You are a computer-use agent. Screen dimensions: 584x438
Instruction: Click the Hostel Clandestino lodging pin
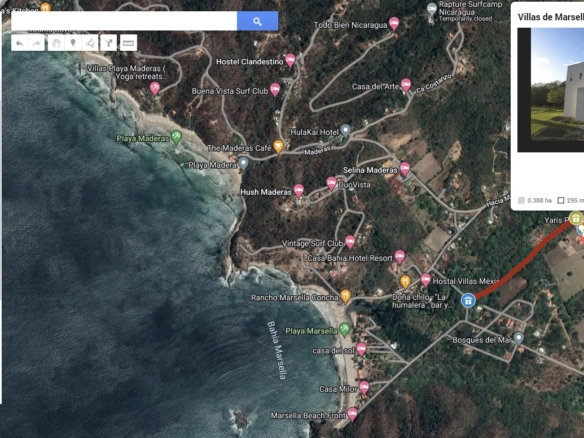(290, 60)
